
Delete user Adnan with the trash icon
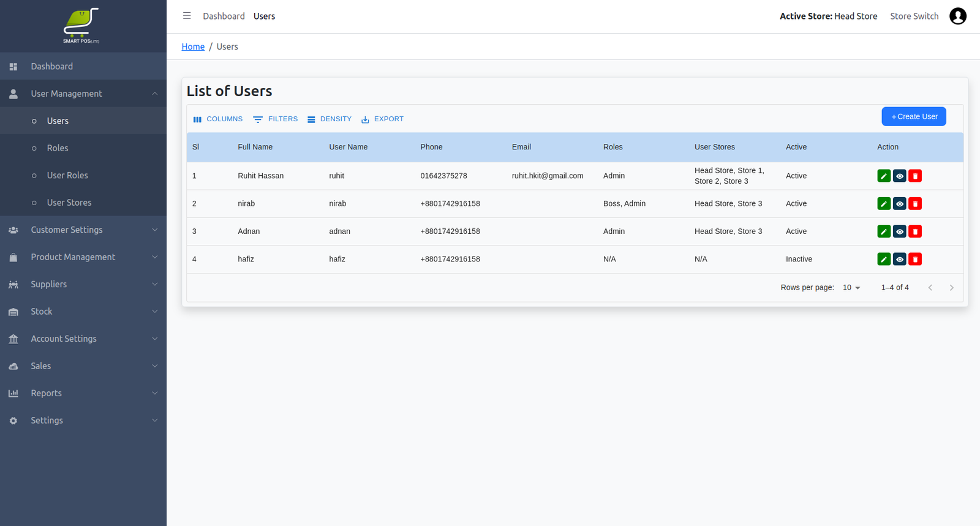tap(915, 231)
